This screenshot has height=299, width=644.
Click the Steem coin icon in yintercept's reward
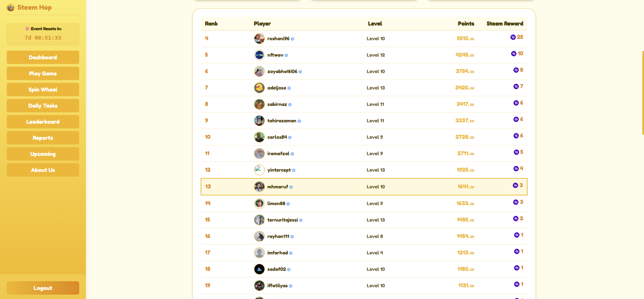click(516, 169)
